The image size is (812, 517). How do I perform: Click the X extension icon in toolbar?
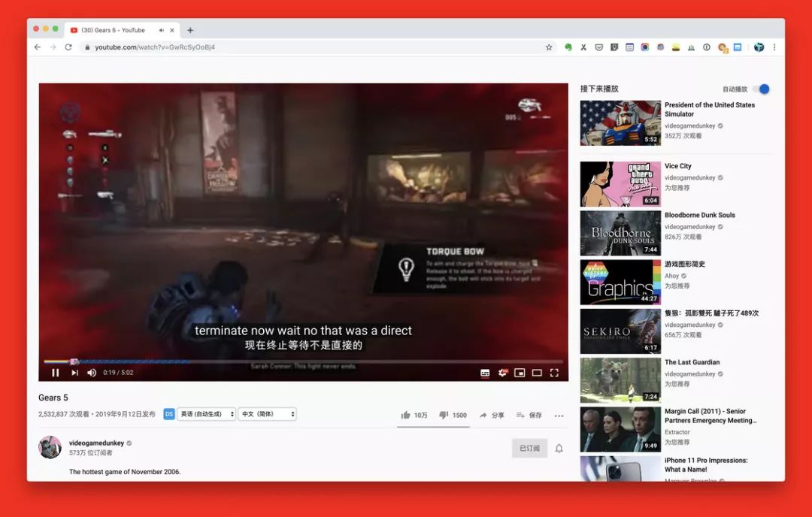point(583,47)
